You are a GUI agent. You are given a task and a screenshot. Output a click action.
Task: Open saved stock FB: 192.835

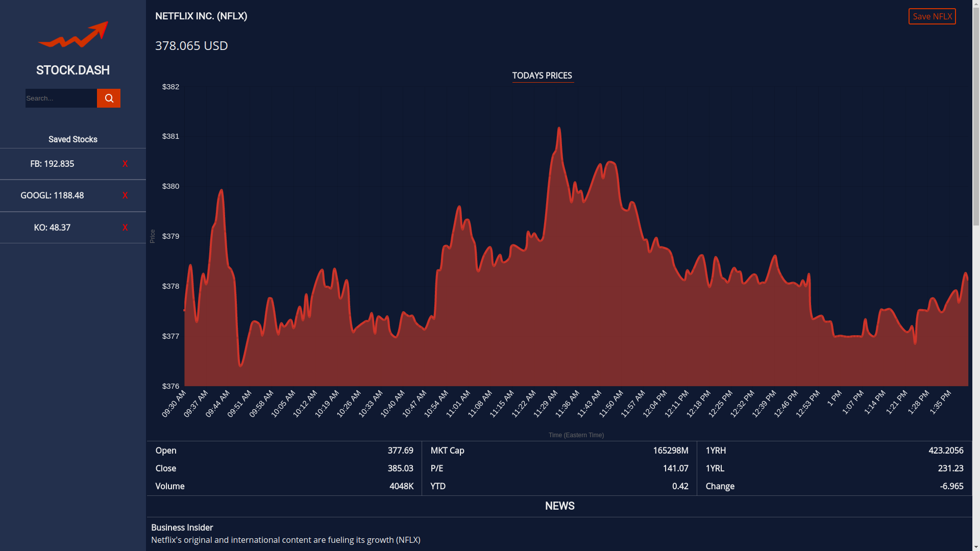52,164
